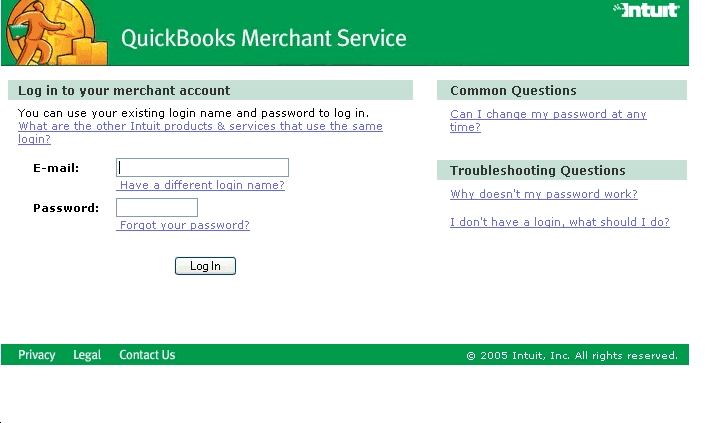Open the Contact Us footer link
The image size is (727, 423).
coord(147,355)
